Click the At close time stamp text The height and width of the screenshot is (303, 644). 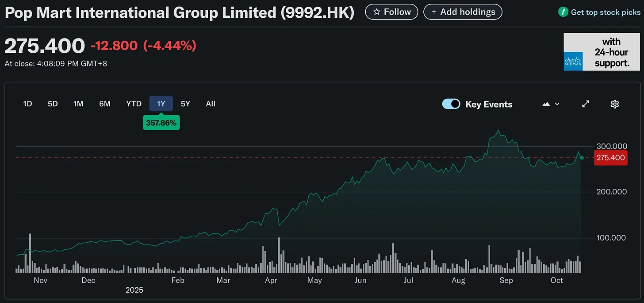[56, 63]
